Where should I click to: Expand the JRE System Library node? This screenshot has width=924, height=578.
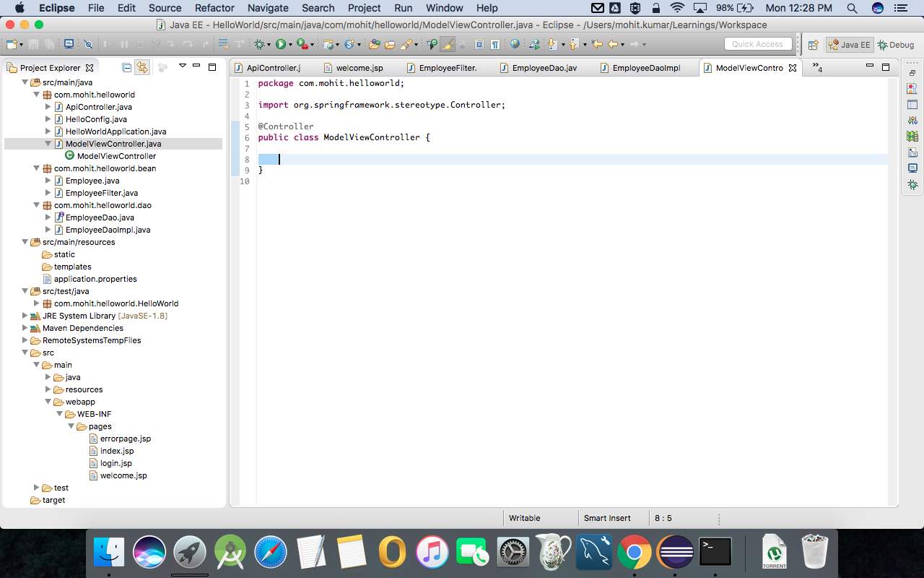point(25,315)
